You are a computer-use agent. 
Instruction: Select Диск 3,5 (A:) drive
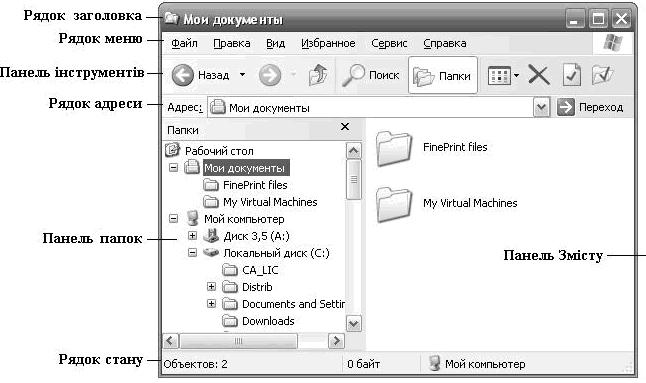[x=256, y=236]
